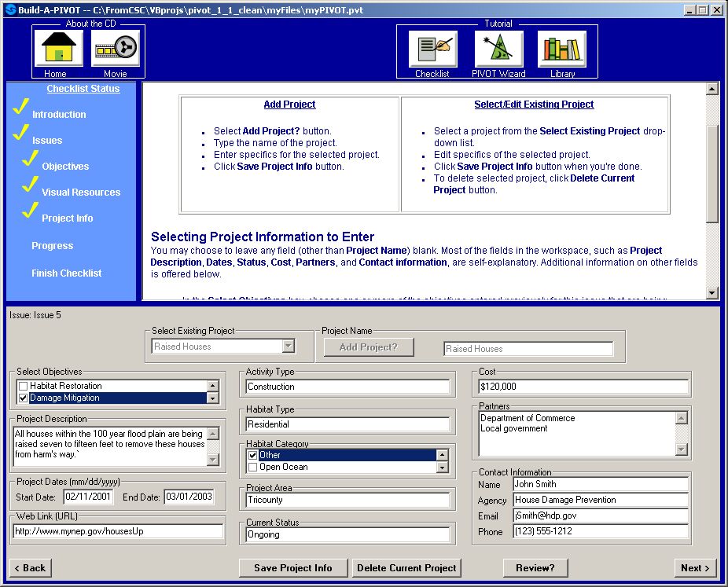This screenshot has width=728, height=587.
Task: Click the Build-A-PIVOT title bar app icon
Action: (10, 9)
